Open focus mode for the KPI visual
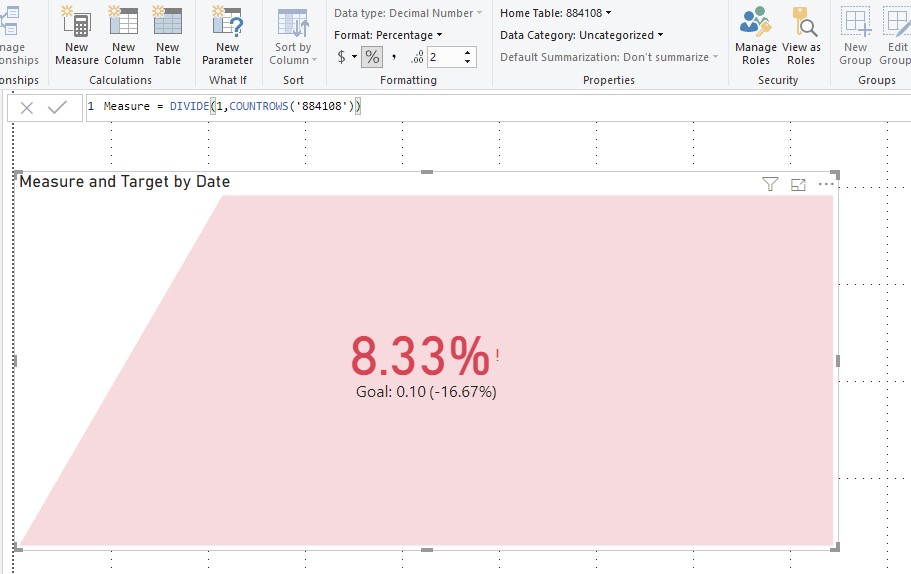This screenshot has width=911, height=574. pos(798,185)
